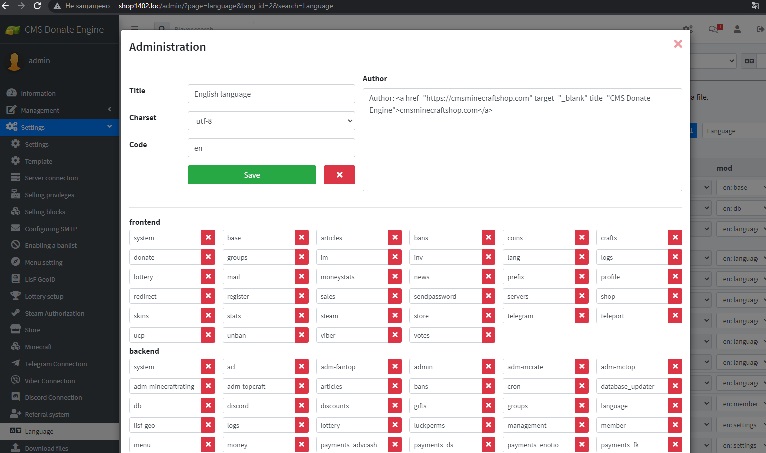Close the Administration dialog
This screenshot has width=766, height=453.
(x=678, y=44)
